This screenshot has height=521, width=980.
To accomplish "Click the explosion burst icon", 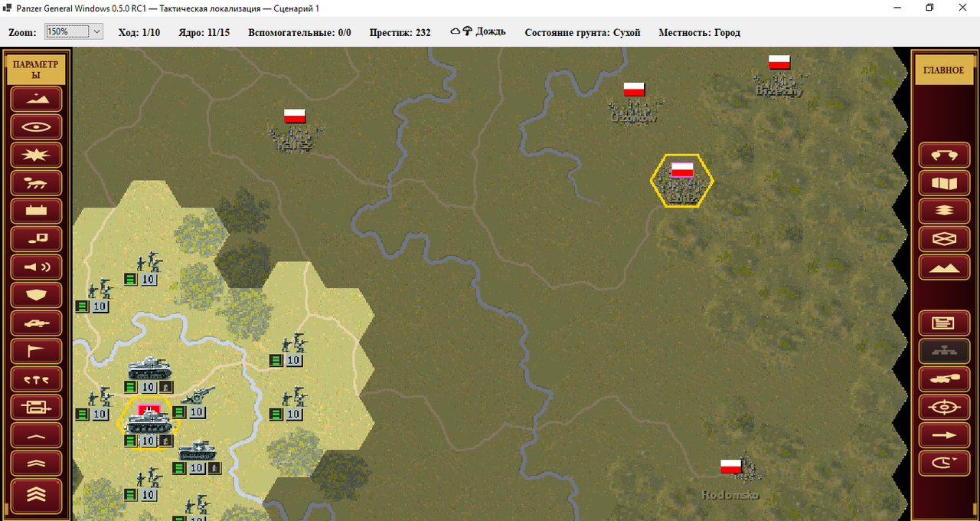I will pos(36,155).
